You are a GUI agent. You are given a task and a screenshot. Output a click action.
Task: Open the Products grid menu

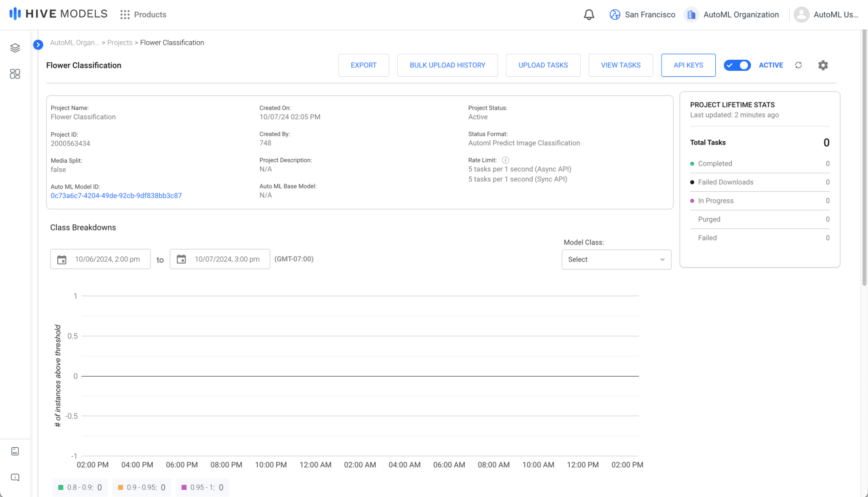click(125, 14)
